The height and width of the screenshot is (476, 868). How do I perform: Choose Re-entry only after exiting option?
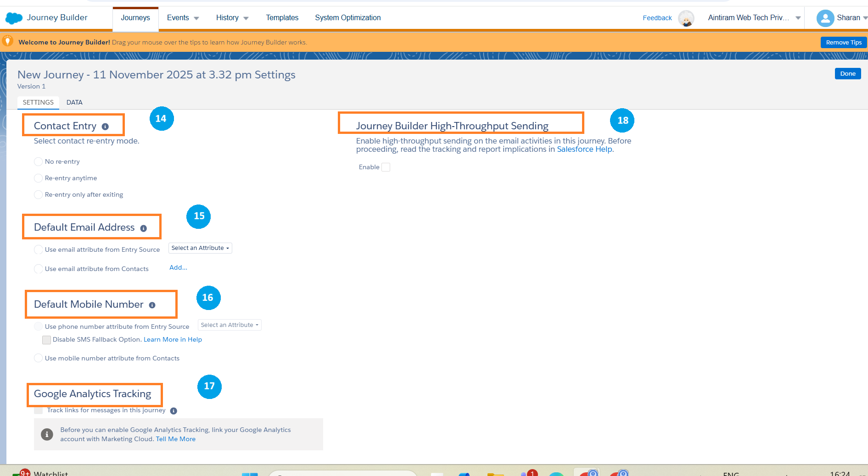pos(39,194)
